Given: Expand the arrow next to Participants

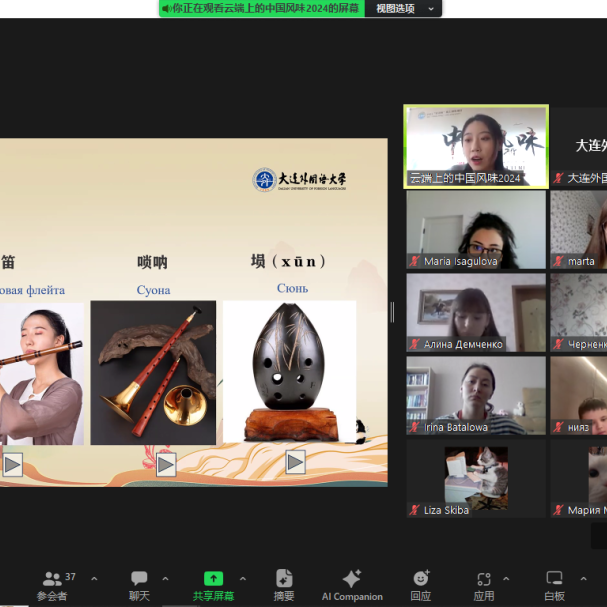Looking at the screenshot, I should 94,578.
